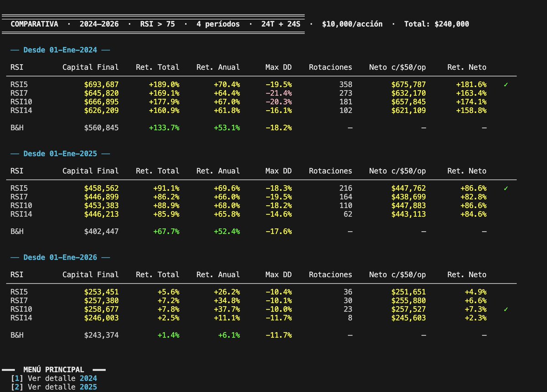Image resolution: width=547 pixels, height=392 pixels.
Task: Click B&H Ret. Total +67.7%
Action: pyautogui.click(x=166, y=231)
